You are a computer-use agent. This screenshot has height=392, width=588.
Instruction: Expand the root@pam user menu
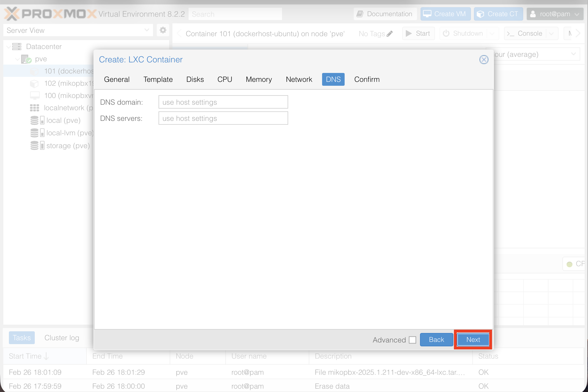coord(555,14)
